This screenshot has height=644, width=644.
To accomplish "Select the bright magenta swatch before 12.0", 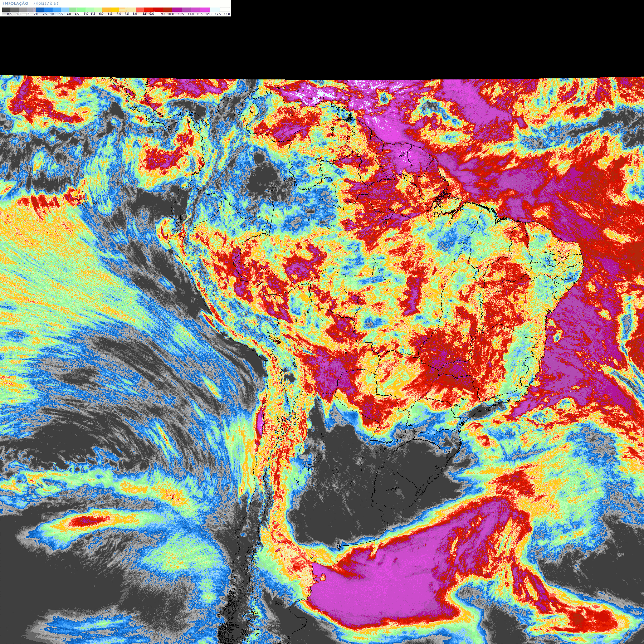I will point(205,10).
